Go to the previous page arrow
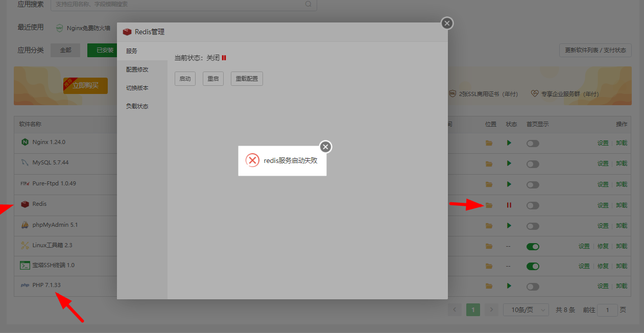 tap(455, 310)
